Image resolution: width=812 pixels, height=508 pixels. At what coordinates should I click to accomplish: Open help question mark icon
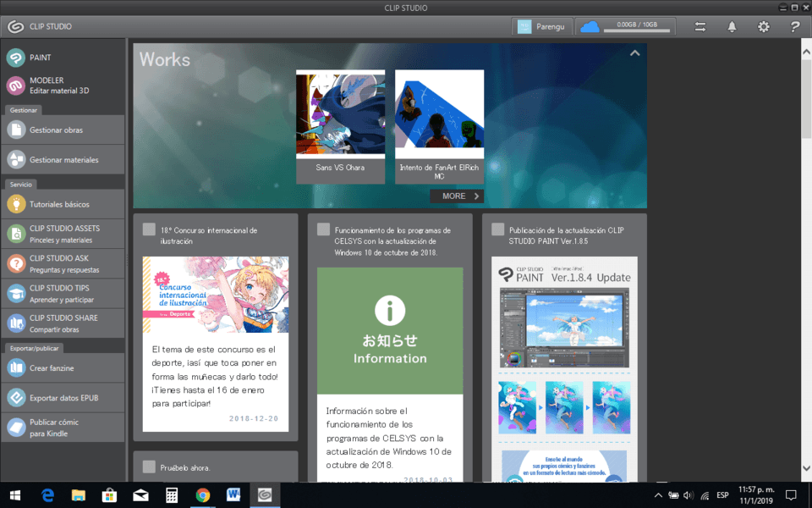coord(795,27)
